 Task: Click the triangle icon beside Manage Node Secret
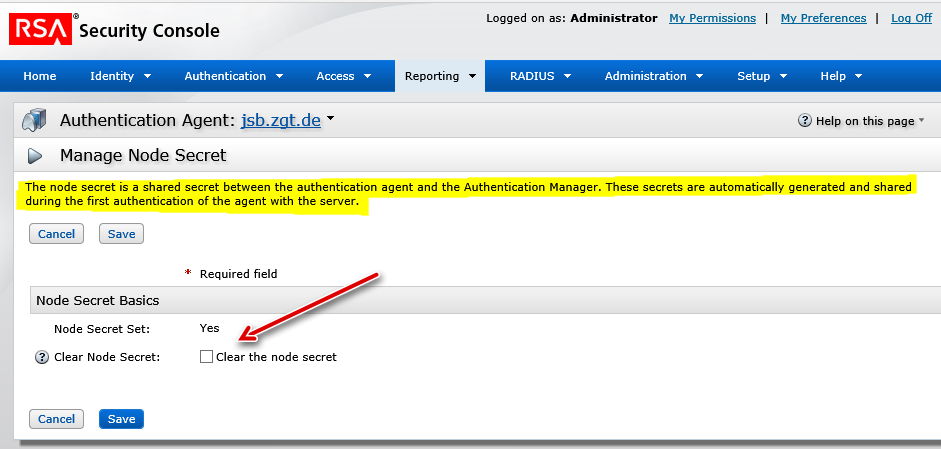(x=35, y=156)
